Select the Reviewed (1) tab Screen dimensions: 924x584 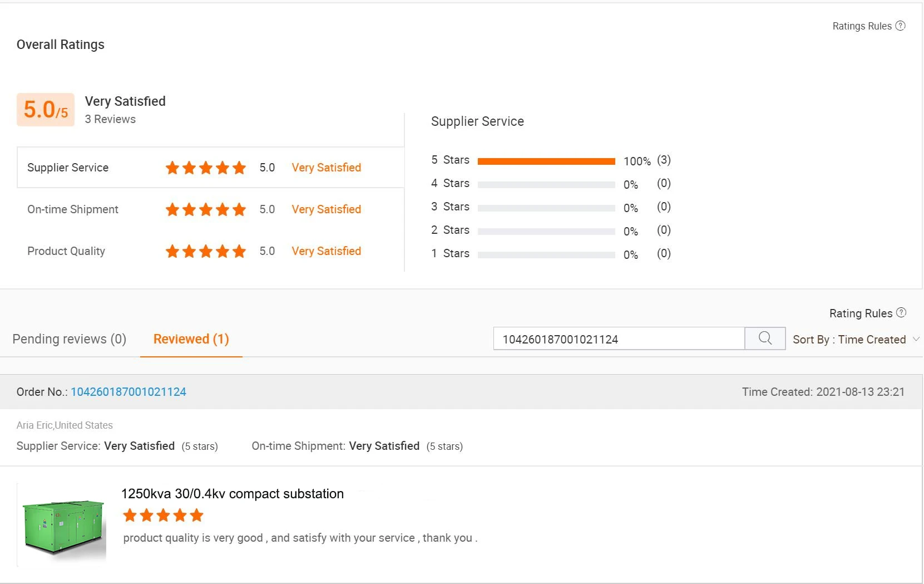(x=191, y=339)
